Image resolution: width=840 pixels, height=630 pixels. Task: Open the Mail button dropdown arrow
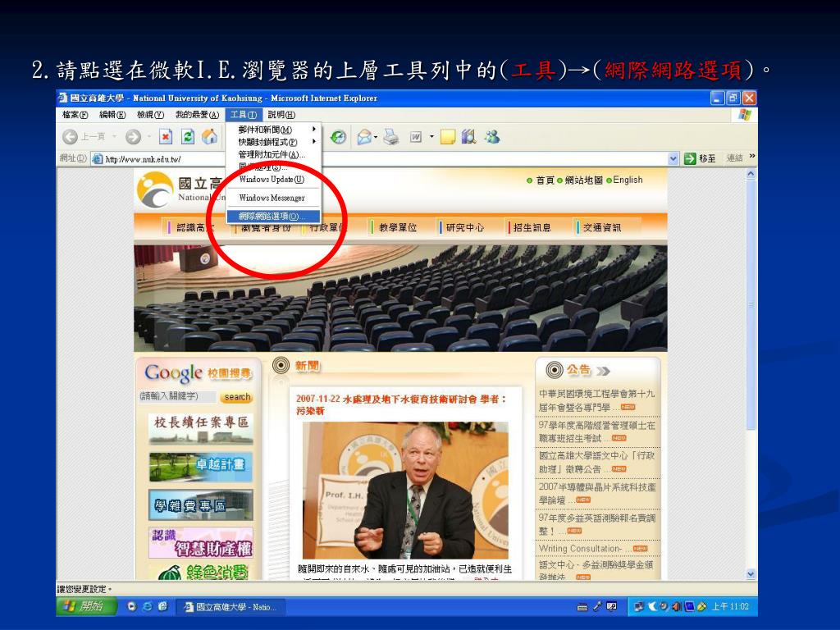point(376,138)
